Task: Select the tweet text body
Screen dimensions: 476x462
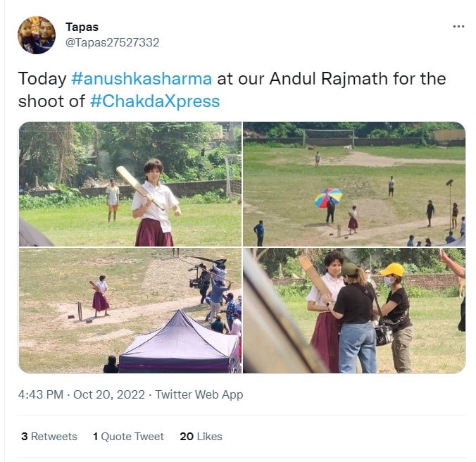Action: [232, 90]
